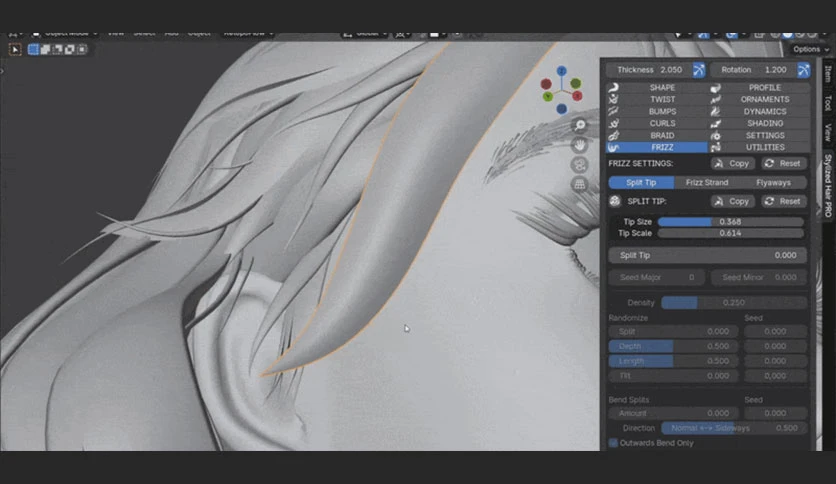Copy the Split Tip settings

tap(733, 201)
